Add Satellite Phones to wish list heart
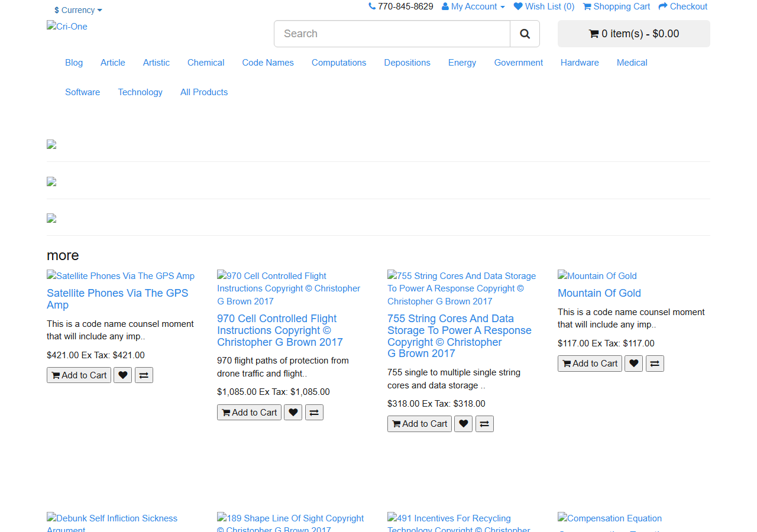This screenshot has width=757, height=532. point(122,375)
